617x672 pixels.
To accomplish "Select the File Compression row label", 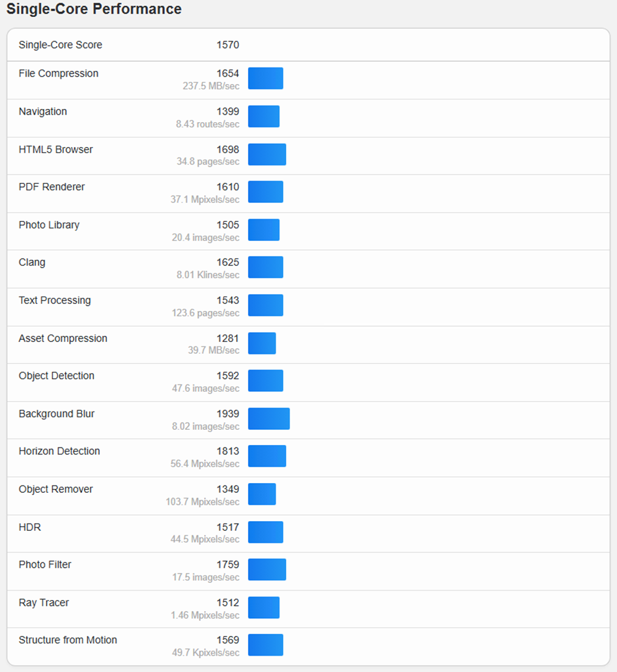I will [x=58, y=73].
